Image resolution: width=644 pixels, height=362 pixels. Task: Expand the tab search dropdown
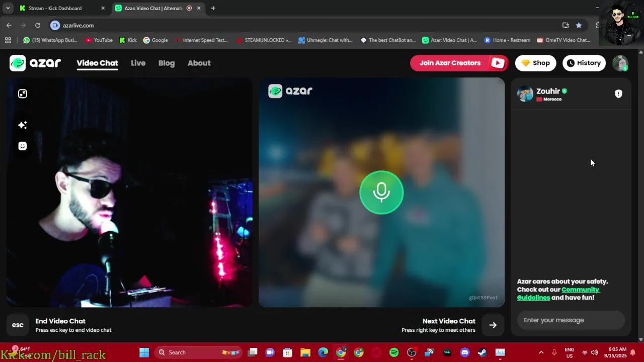(8, 8)
